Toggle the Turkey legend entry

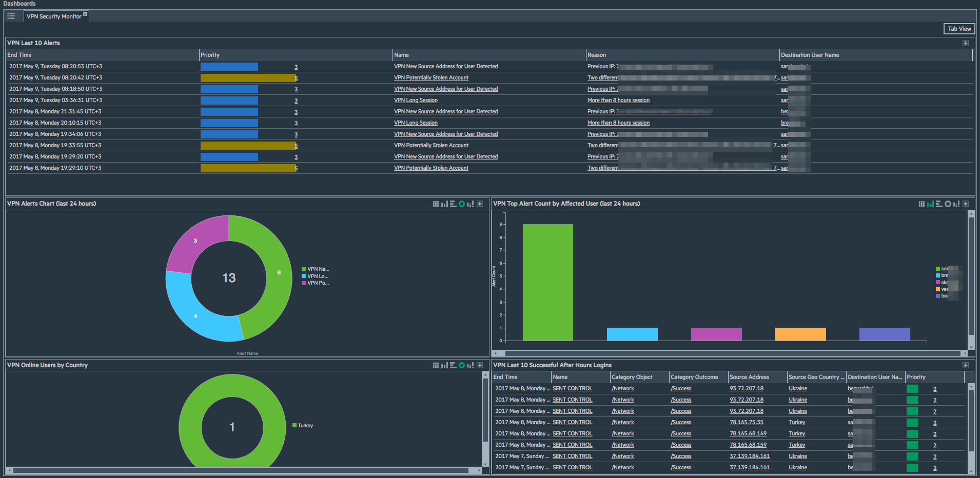click(x=305, y=426)
